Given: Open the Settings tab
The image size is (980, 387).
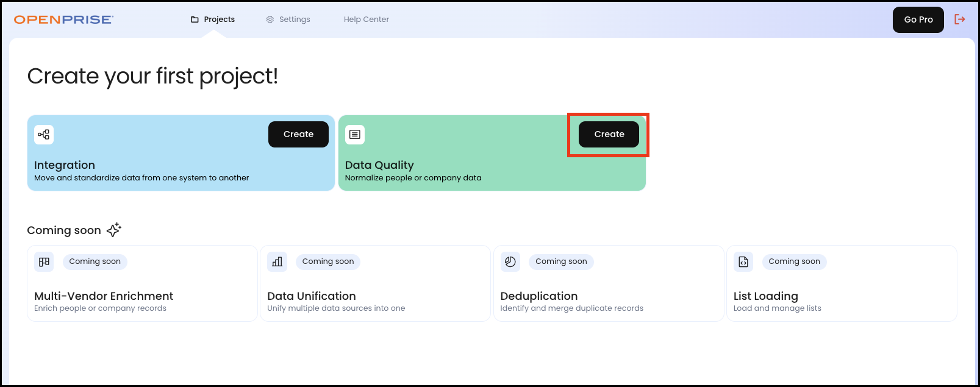Looking at the screenshot, I should coord(288,20).
